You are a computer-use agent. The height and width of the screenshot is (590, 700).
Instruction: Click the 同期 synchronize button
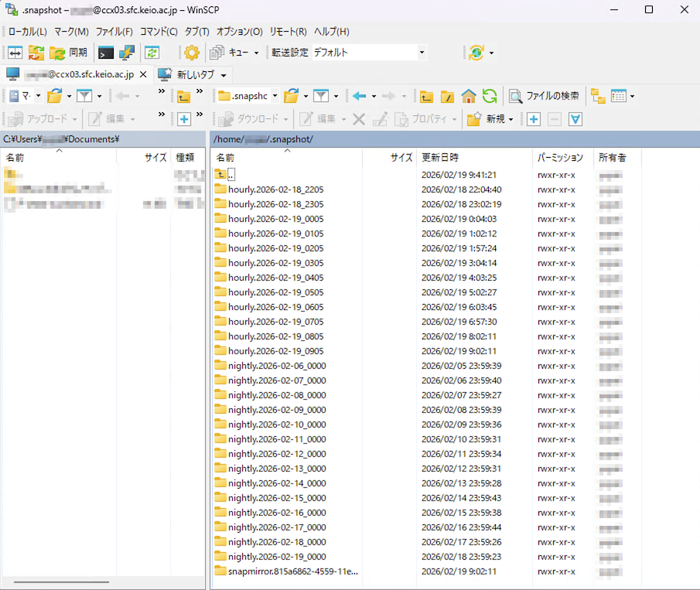[x=68, y=53]
